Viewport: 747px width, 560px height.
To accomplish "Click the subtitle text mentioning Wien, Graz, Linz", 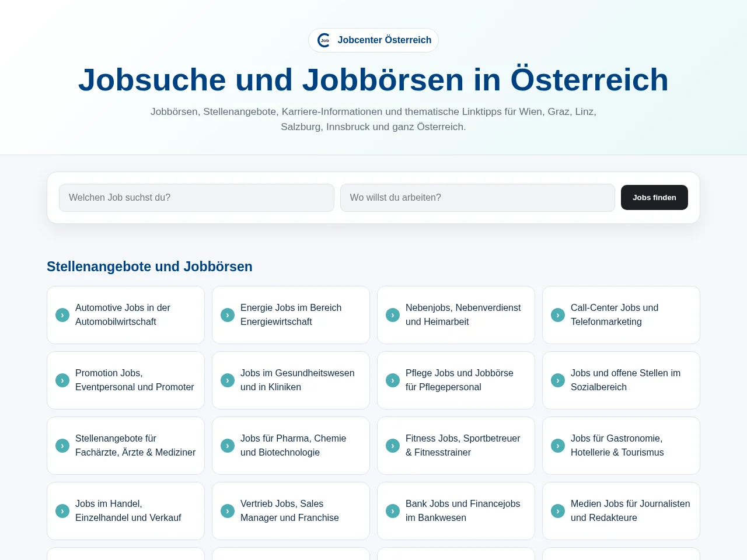I will pyautogui.click(x=373, y=119).
